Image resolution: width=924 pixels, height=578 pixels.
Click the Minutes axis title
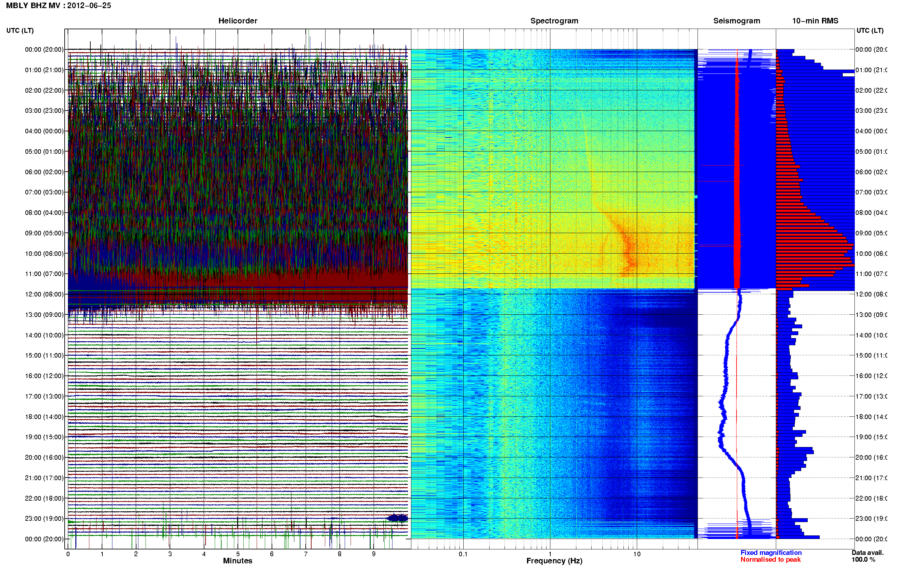coord(237,561)
